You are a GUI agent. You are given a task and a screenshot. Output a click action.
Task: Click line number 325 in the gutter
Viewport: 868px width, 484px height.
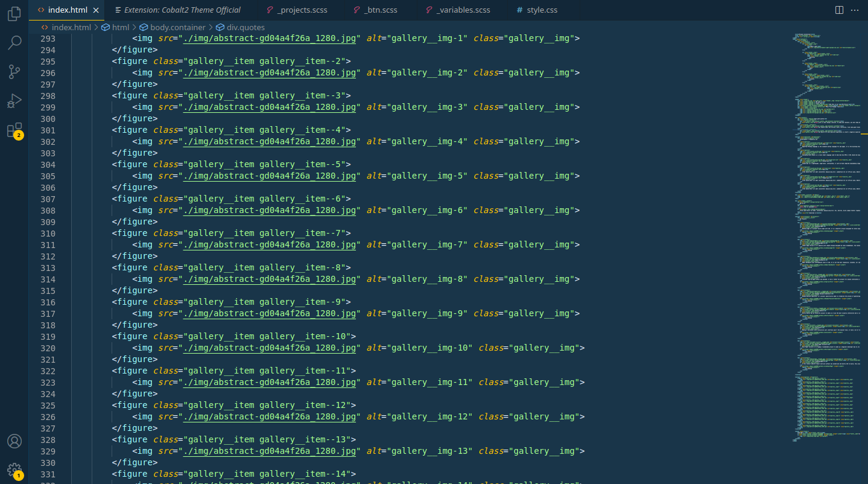48,405
